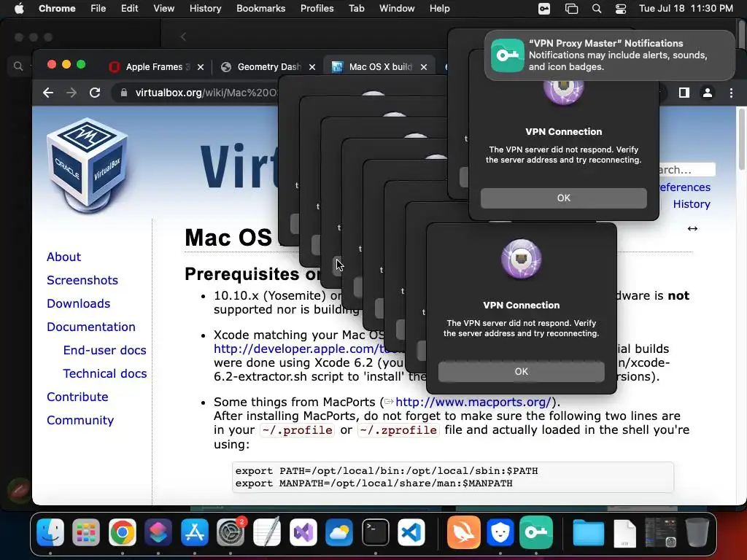
Task: Open Control Center in menu bar
Action: click(x=621, y=9)
